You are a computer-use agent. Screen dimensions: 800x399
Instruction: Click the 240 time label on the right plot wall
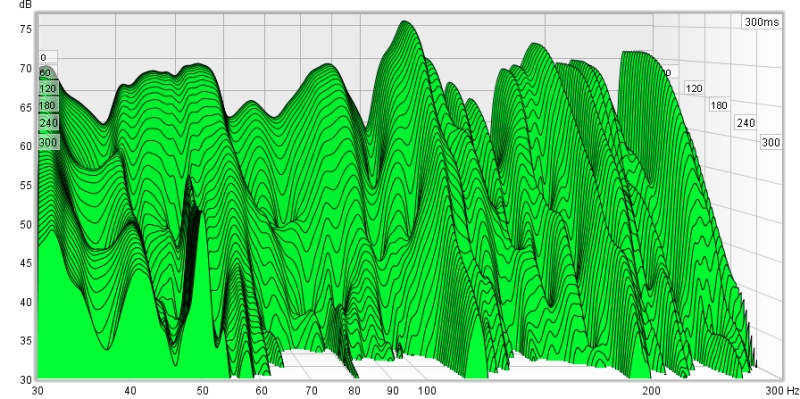coord(745,123)
